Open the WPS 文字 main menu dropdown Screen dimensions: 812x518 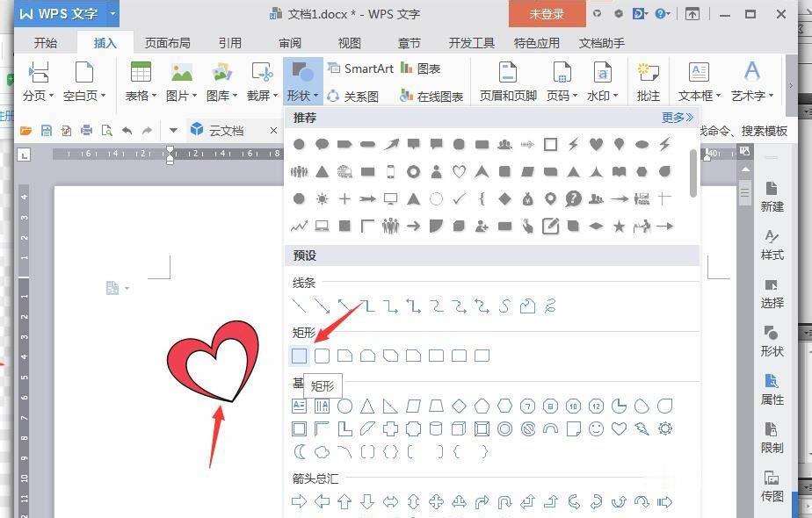pos(112,13)
